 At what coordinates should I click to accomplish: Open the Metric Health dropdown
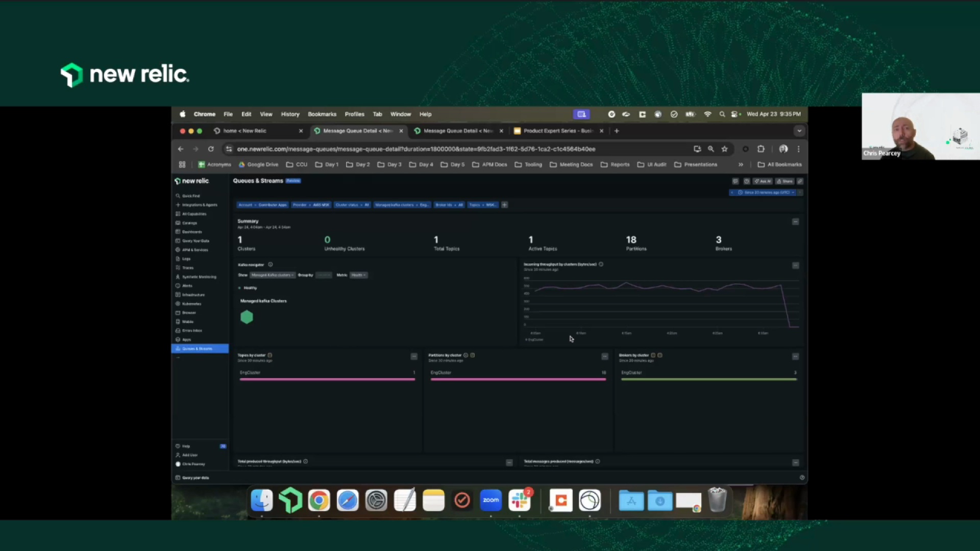(358, 275)
